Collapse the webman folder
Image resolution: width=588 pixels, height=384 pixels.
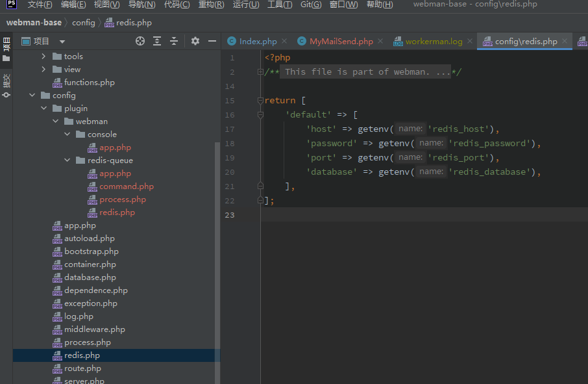pos(56,122)
